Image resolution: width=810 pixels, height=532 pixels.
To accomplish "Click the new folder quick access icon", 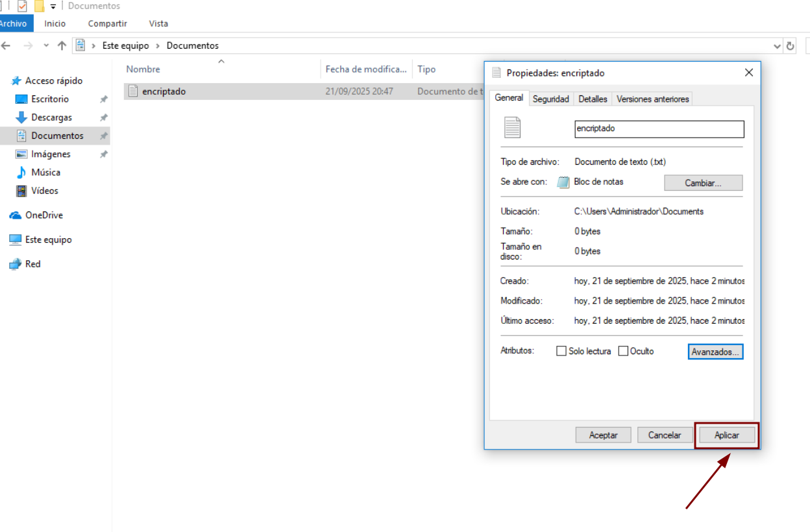I will click(x=40, y=6).
